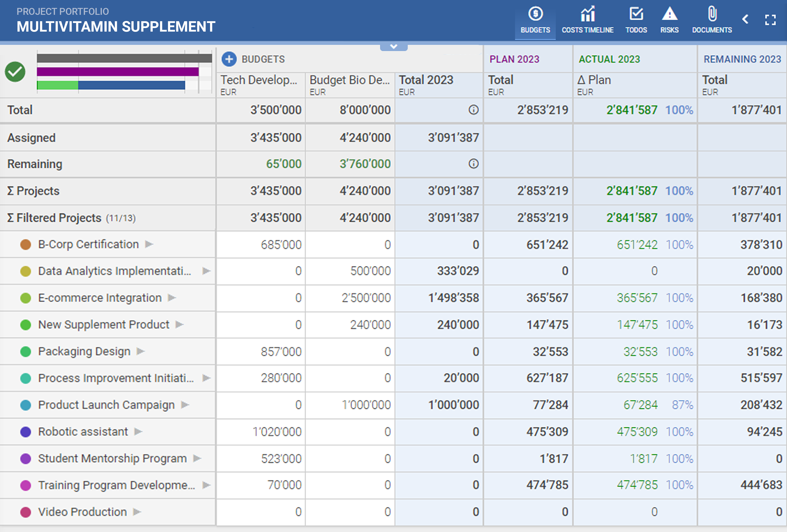This screenshot has height=532, width=787.
Task: Click the Plan 2023 header
Action: point(514,59)
